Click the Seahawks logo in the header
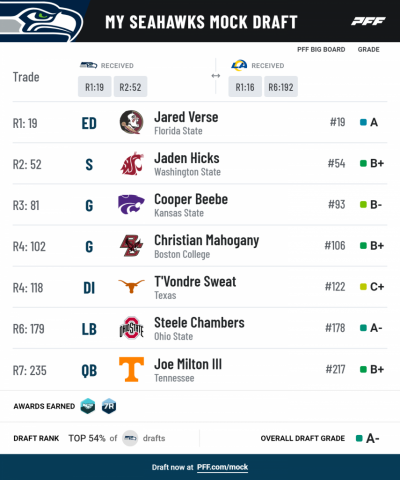This screenshot has height=480, width=400. [x=41, y=22]
